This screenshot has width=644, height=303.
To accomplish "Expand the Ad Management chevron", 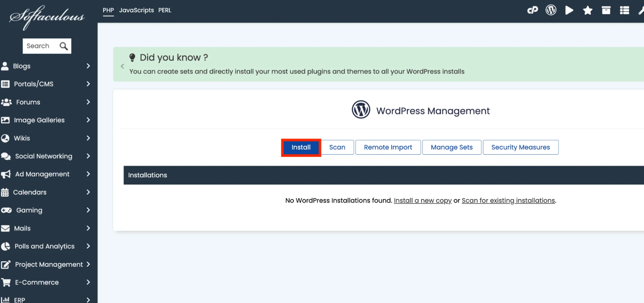I will (x=88, y=174).
